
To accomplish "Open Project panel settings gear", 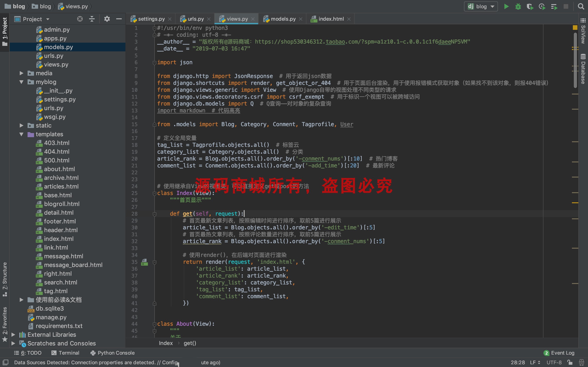I will click(107, 19).
